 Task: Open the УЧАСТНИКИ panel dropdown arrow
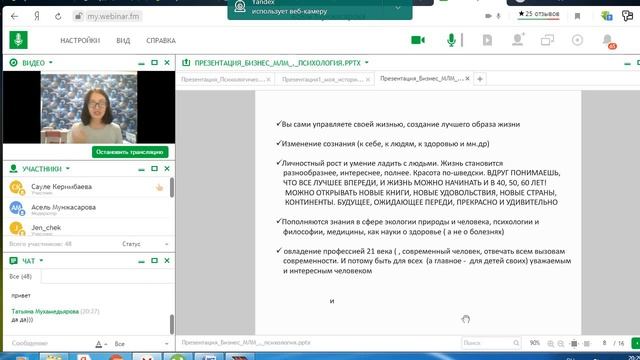[68, 169]
